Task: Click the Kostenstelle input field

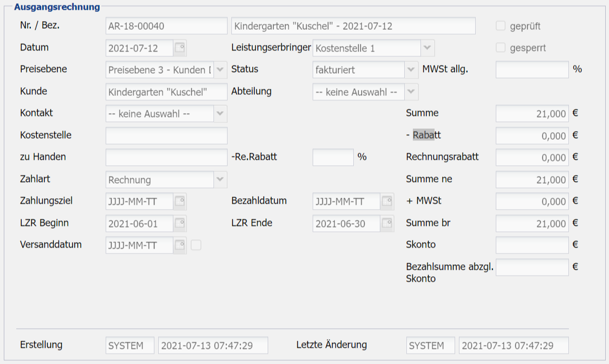Action: coord(166,135)
